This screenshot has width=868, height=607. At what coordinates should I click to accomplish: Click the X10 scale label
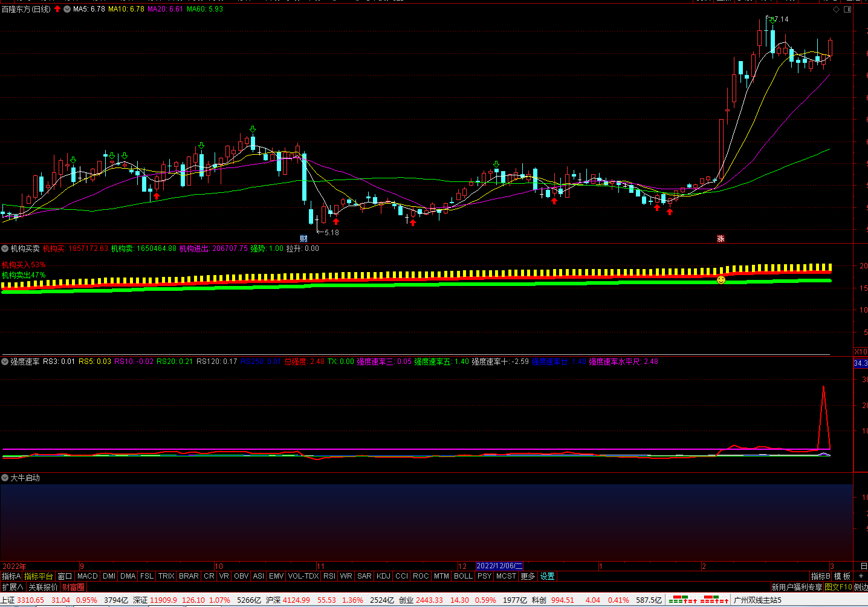[x=860, y=352]
